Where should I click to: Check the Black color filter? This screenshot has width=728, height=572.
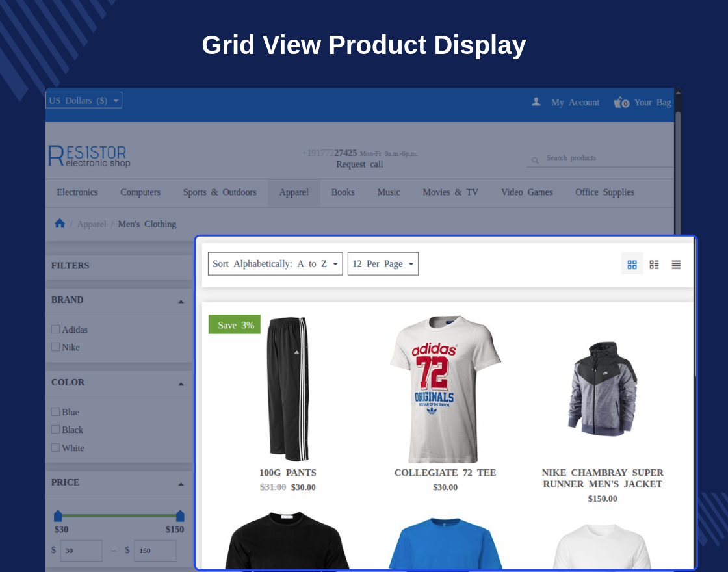point(55,430)
